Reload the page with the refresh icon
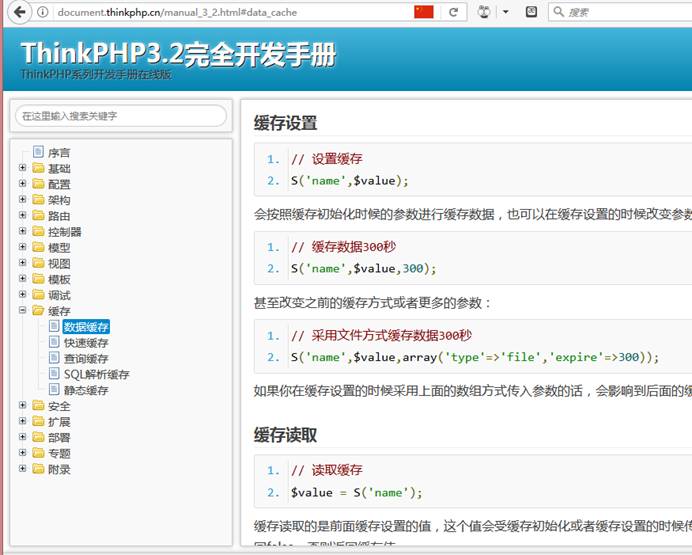This screenshot has width=692, height=555. 453,12
